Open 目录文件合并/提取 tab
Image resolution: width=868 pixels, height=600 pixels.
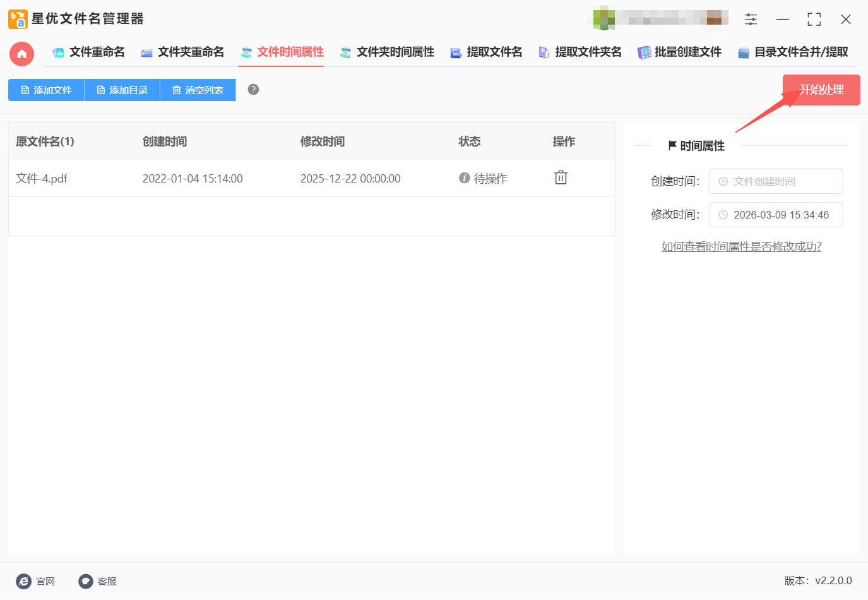[x=793, y=52]
